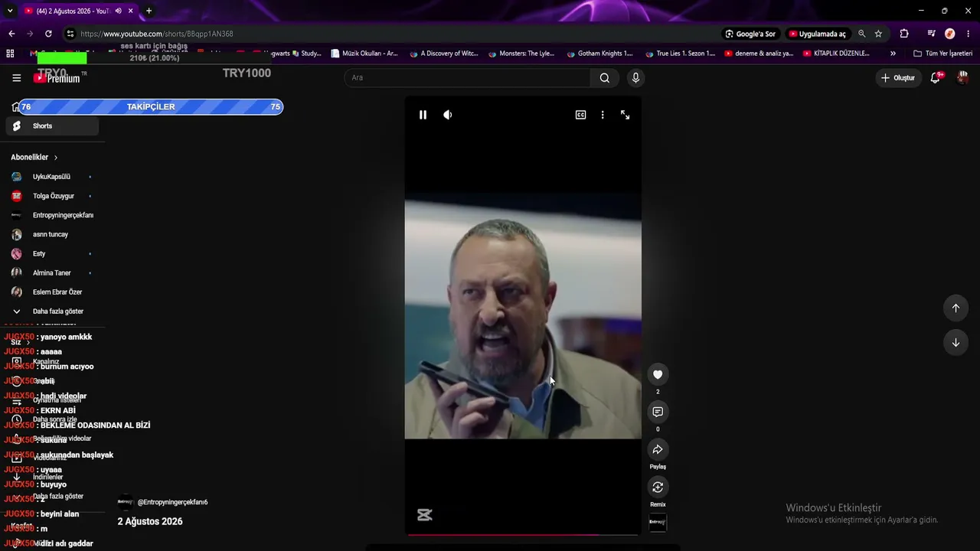980x551 pixels.
Task: Go to the previous Short with up arrow
Action: pos(955,308)
